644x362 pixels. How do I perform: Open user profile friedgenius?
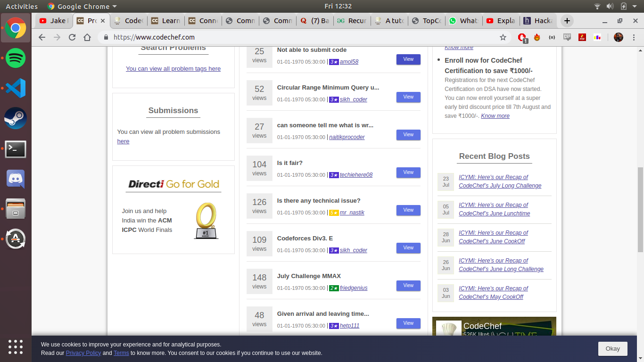click(354, 288)
